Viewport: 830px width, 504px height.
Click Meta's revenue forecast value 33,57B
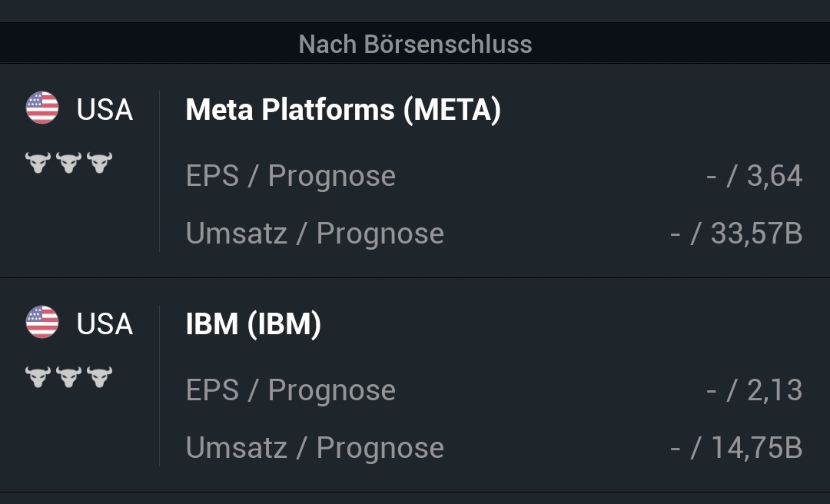[756, 234]
